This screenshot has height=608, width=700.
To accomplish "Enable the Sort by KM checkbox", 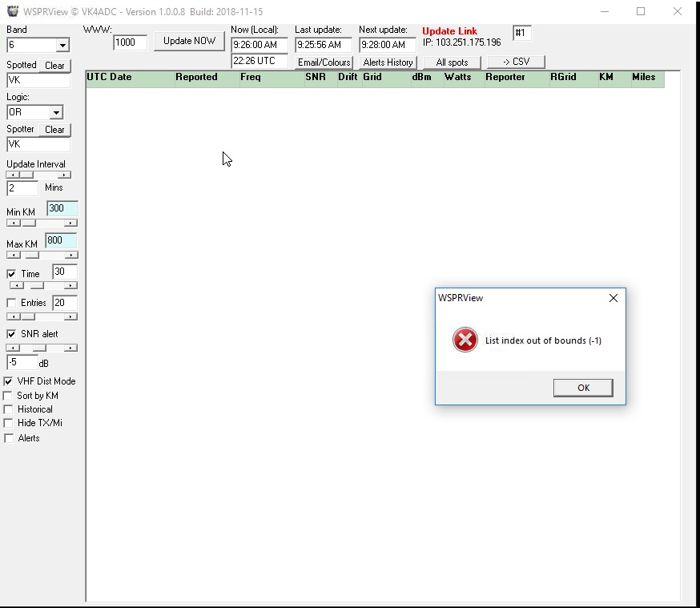I will click(x=9, y=396).
